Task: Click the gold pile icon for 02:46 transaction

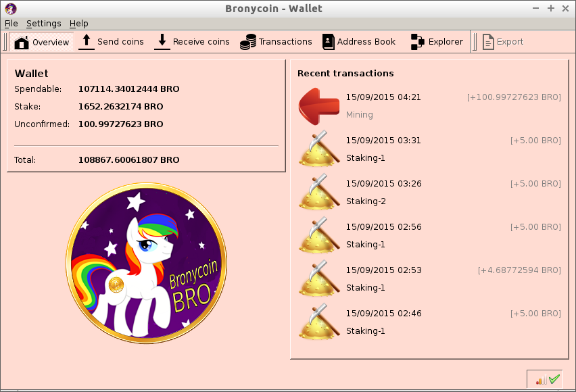Action: (319, 322)
